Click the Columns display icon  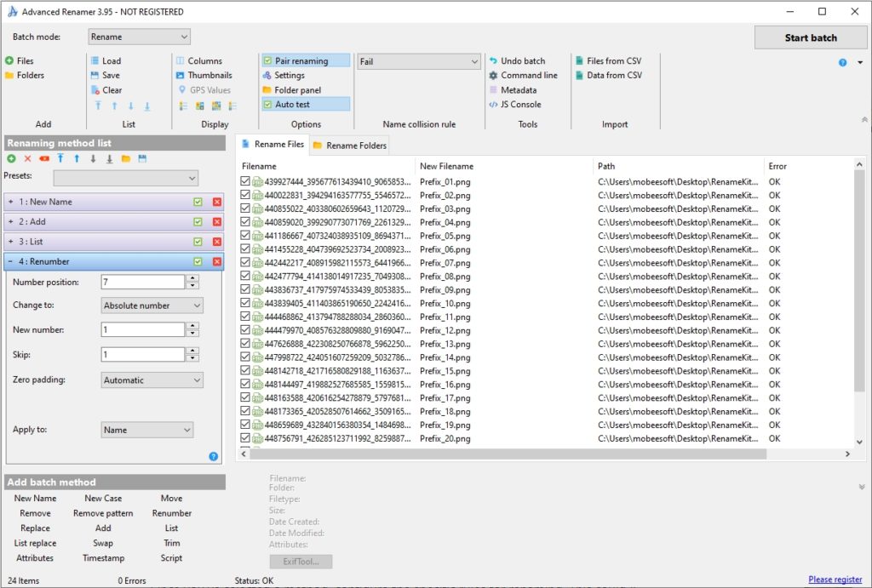pos(200,60)
